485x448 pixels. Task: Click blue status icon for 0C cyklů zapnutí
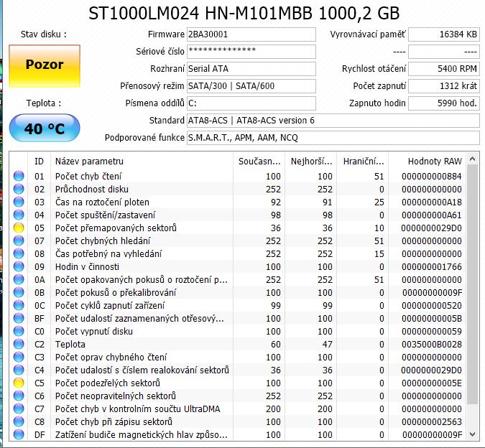pos(19,306)
